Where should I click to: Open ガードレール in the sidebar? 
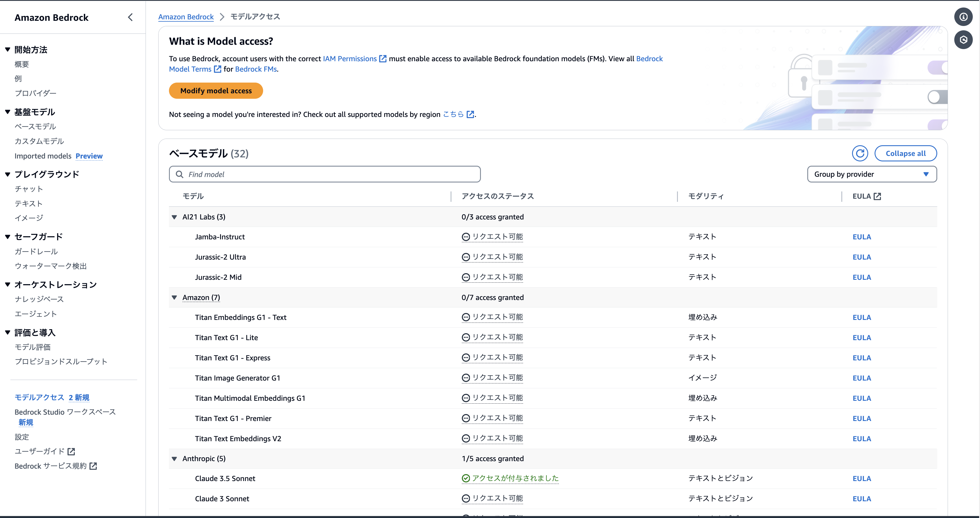pos(36,251)
